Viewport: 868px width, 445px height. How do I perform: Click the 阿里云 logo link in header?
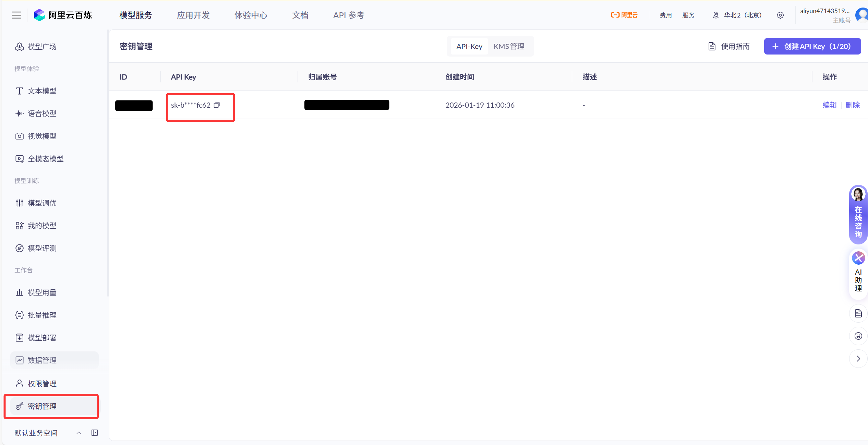[x=624, y=15]
